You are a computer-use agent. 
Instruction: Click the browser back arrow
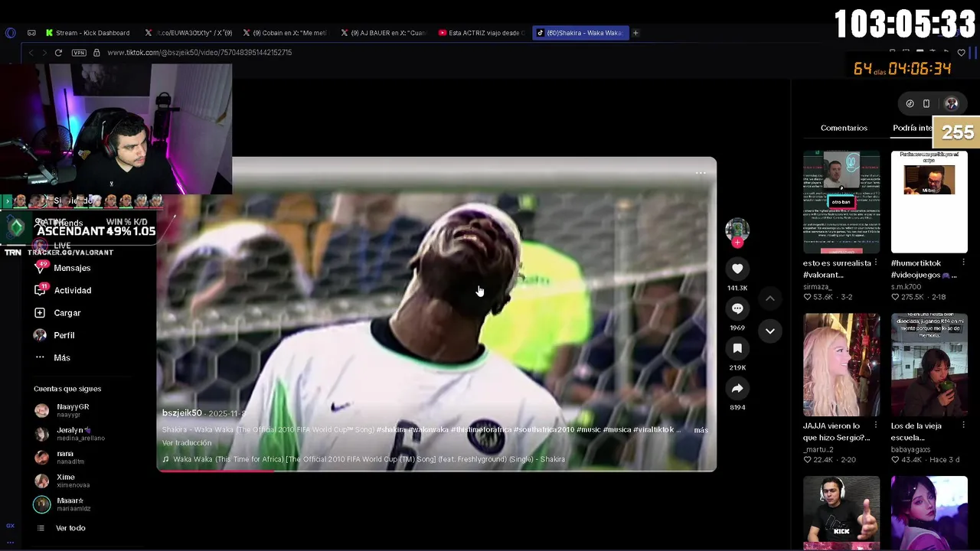point(31,53)
